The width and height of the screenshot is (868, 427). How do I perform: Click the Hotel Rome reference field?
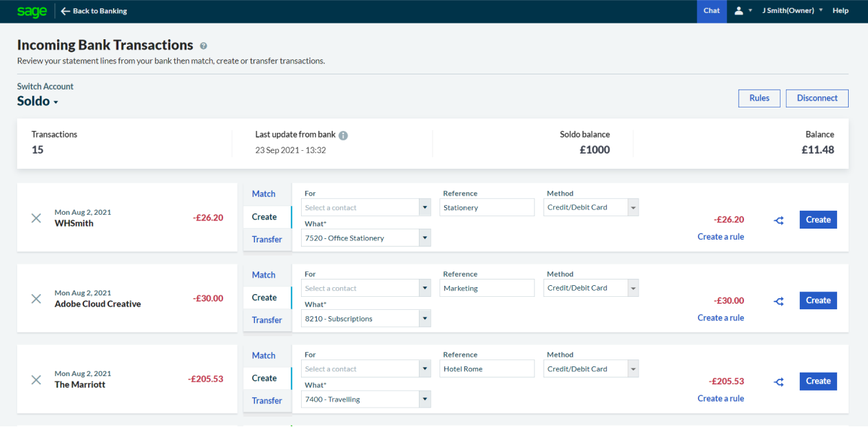click(487, 368)
